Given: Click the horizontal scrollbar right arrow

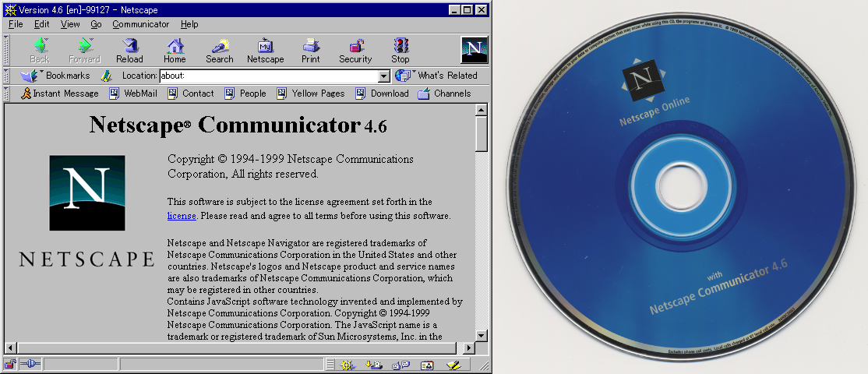Looking at the screenshot, I should pyautogui.click(x=469, y=348).
